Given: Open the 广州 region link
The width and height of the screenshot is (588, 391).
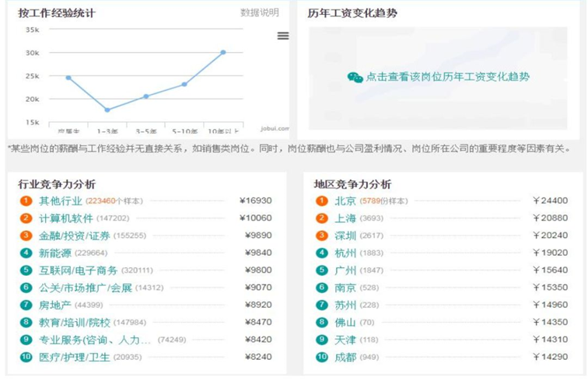Looking at the screenshot, I should [x=345, y=271].
